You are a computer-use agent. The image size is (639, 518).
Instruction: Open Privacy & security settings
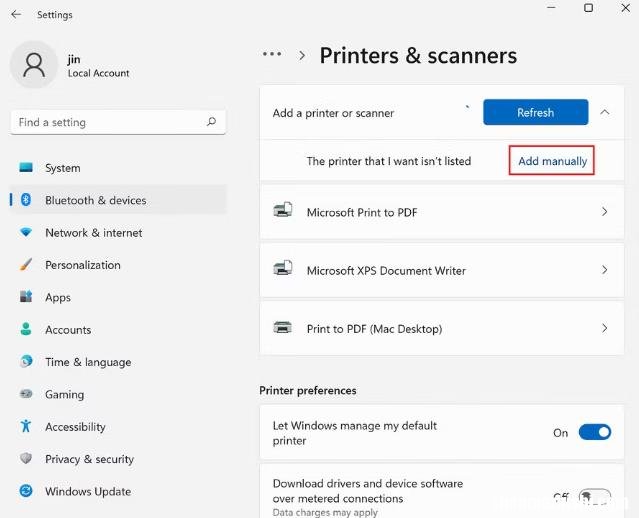coord(118,459)
